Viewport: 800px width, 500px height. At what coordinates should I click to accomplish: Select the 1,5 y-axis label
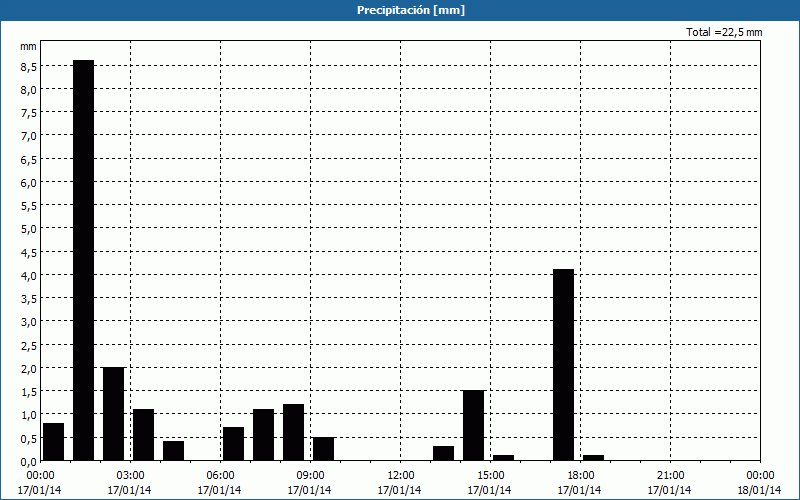(x=28, y=391)
